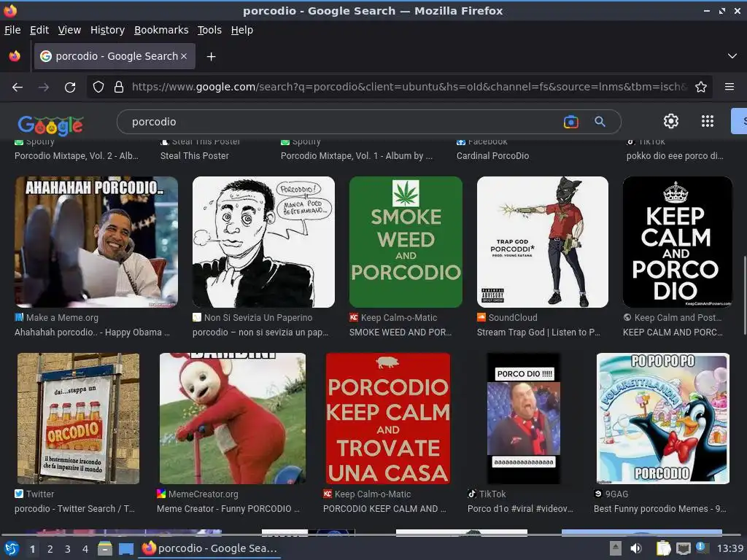Open the black Keep Calm Porco Dio poster
747x560 pixels.
pyautogui.click(x=678, y=242)
